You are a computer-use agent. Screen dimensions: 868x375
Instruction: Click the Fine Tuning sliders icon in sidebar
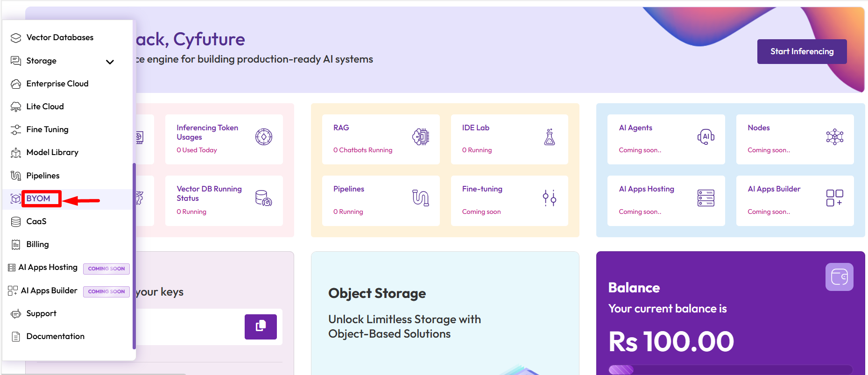tap(16, 130)
